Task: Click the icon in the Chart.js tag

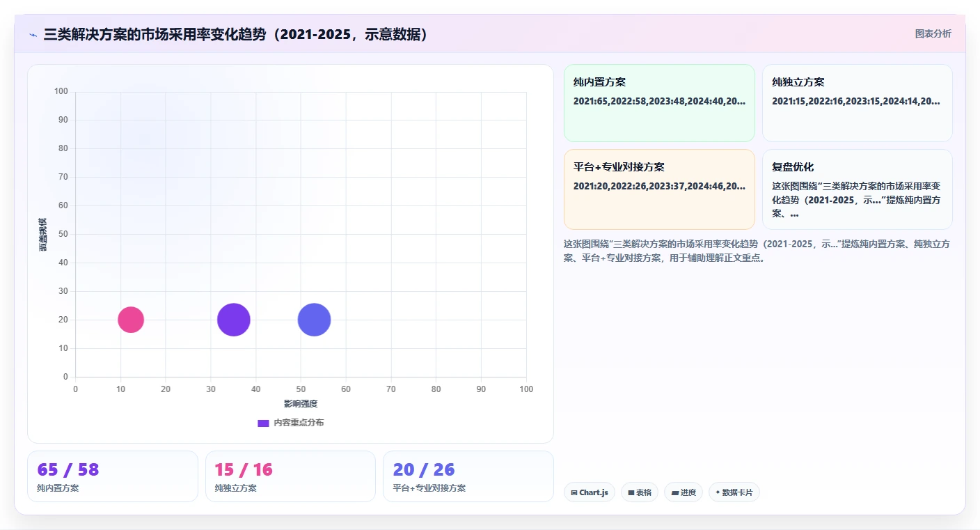Action: tap(574, 492)
